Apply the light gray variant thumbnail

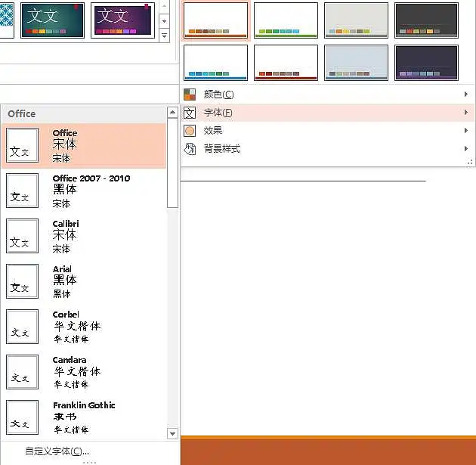coord(356,20)
